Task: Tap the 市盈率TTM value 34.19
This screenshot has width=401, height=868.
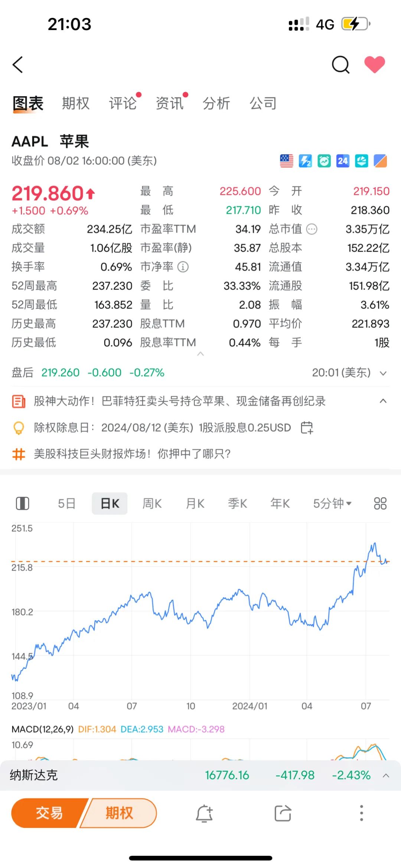Action: pos(248,229)
